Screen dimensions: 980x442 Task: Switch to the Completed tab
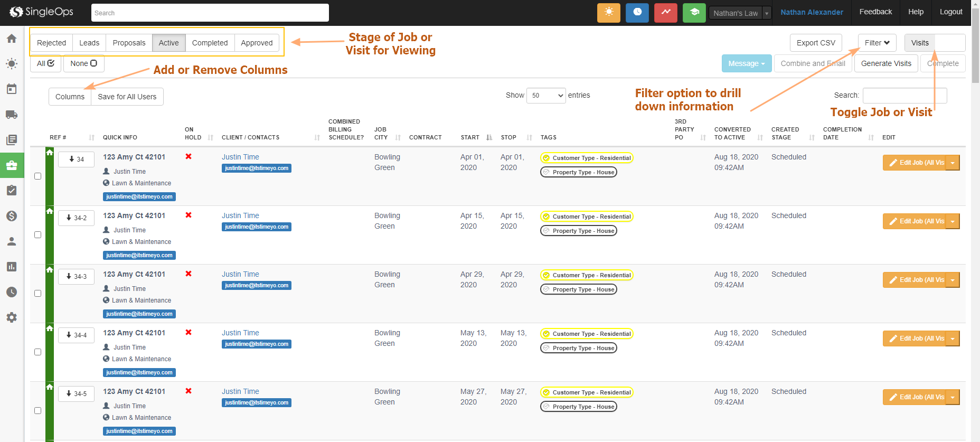point(210,43)
